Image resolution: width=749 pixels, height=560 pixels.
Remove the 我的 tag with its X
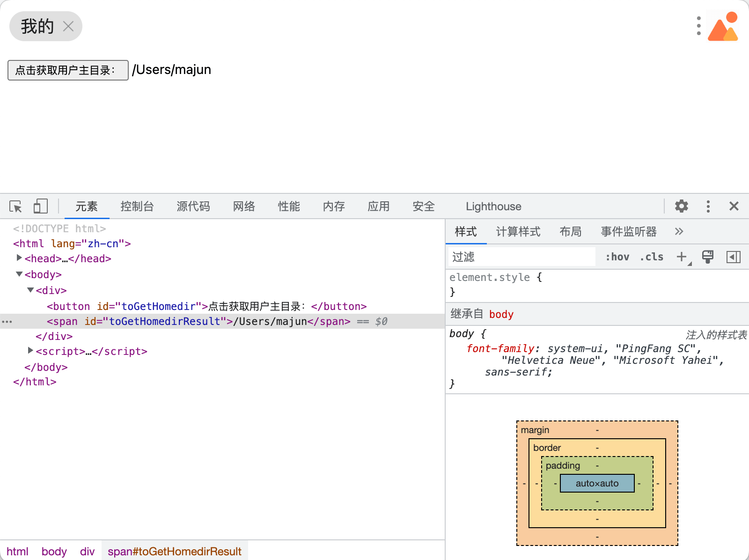[x=68, y=26]
